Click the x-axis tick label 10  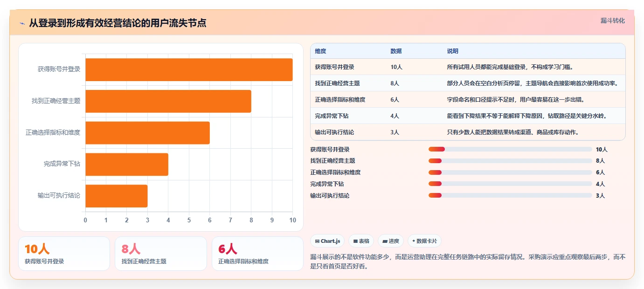[292, 220]
